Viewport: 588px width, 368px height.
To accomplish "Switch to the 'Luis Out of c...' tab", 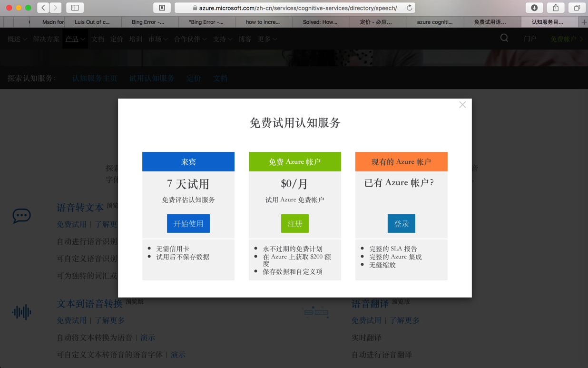I will pos(92,22).
